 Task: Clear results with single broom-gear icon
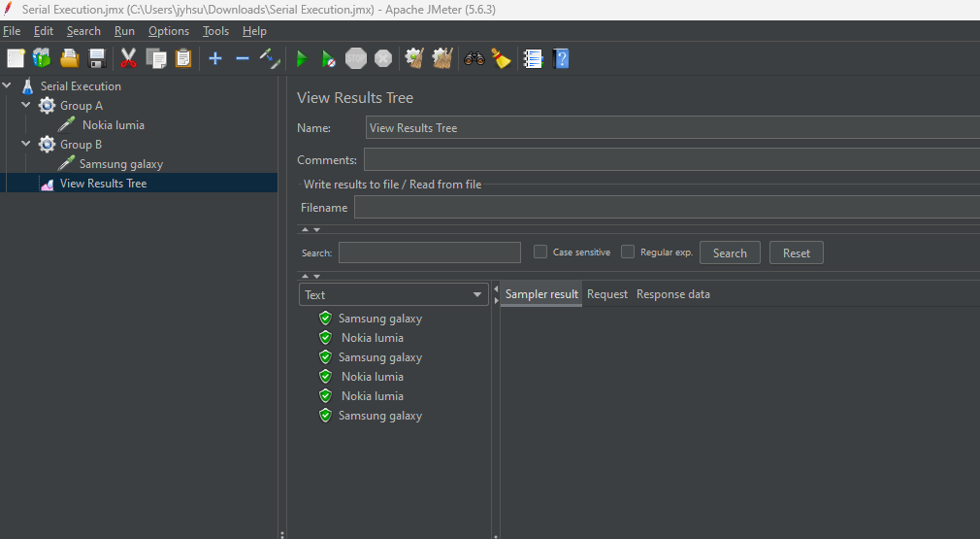413,59
